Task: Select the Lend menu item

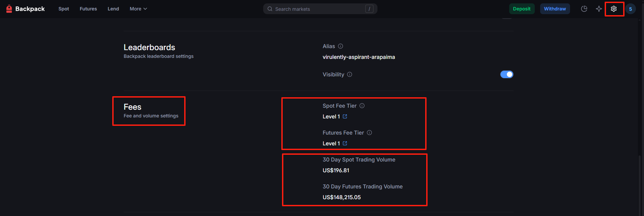Action: click(x=113, y=9)
